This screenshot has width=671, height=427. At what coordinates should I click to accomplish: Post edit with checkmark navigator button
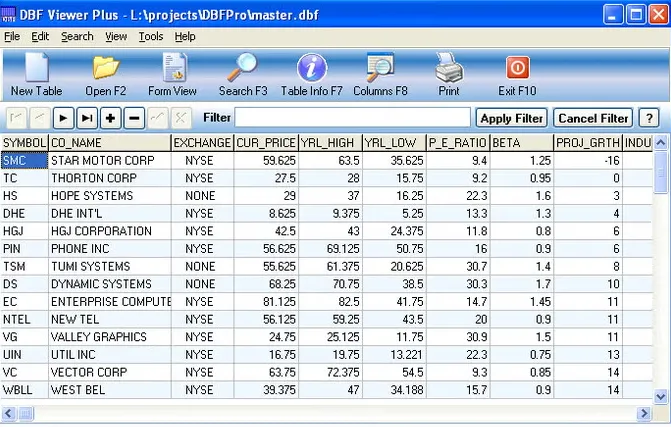(x=157, y=118)
